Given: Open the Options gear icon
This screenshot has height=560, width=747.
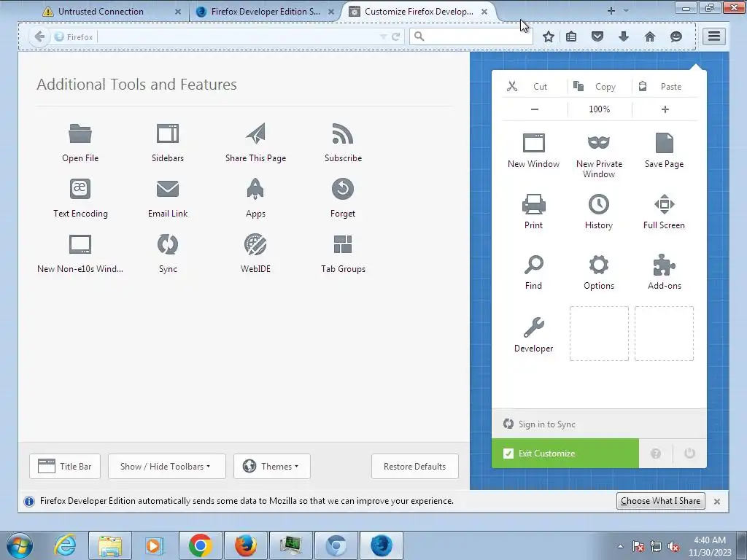Looking at the screenshot, I should [599, 265].
